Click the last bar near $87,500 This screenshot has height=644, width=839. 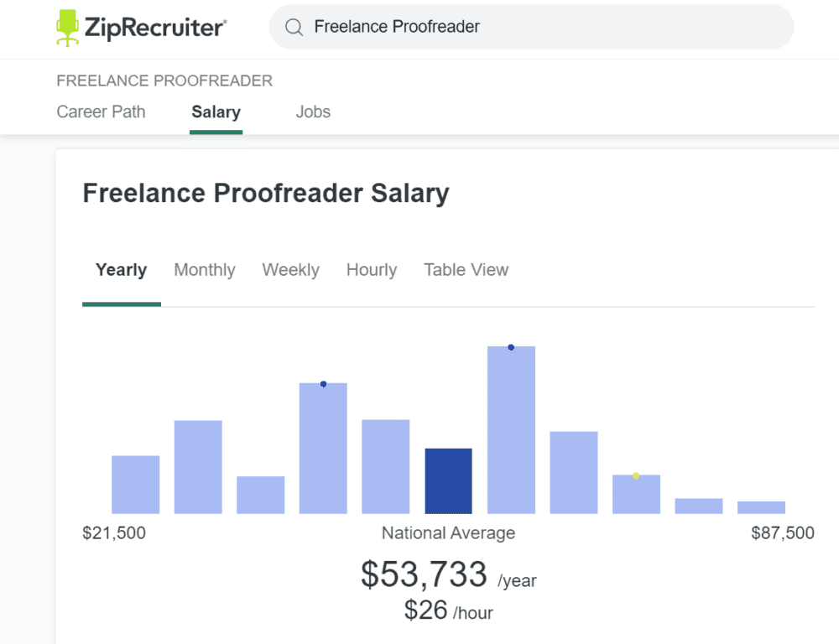pyautogui.click(x=761, y=507)
